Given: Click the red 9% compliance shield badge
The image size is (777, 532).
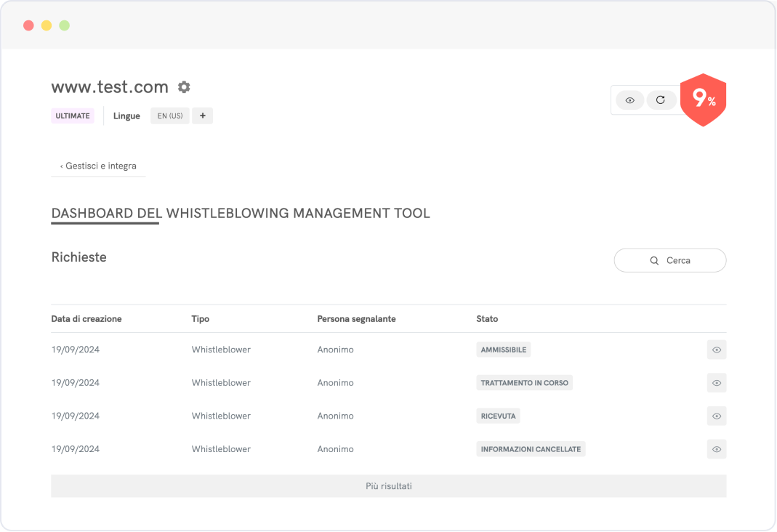Looking at the screenshot, I should pos(703,100).
